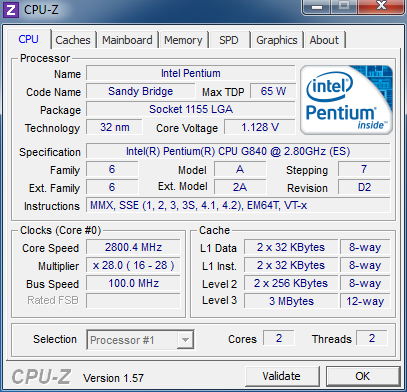Image resolution: width=407 pixels, height=392 pixels.
Task: Click the Intel Pentium inside logo
Action: [x=346, y=100]
